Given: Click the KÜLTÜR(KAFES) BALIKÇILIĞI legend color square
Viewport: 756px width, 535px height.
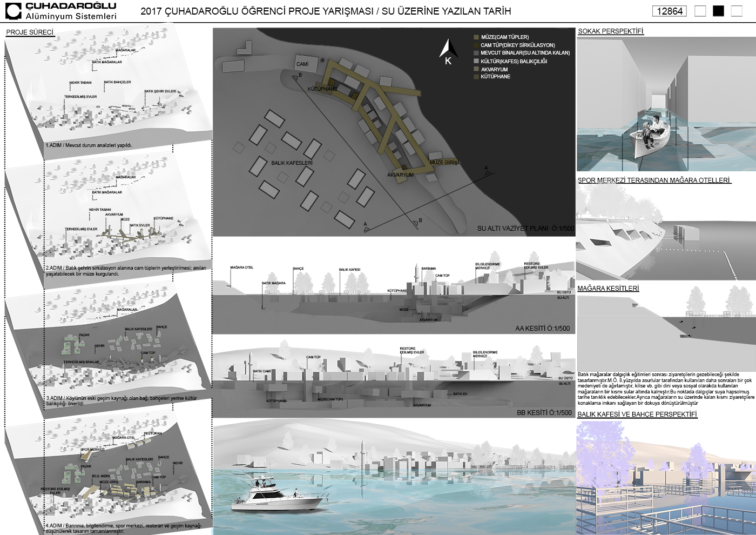Looking at the screenshot, I should (476, 61).
